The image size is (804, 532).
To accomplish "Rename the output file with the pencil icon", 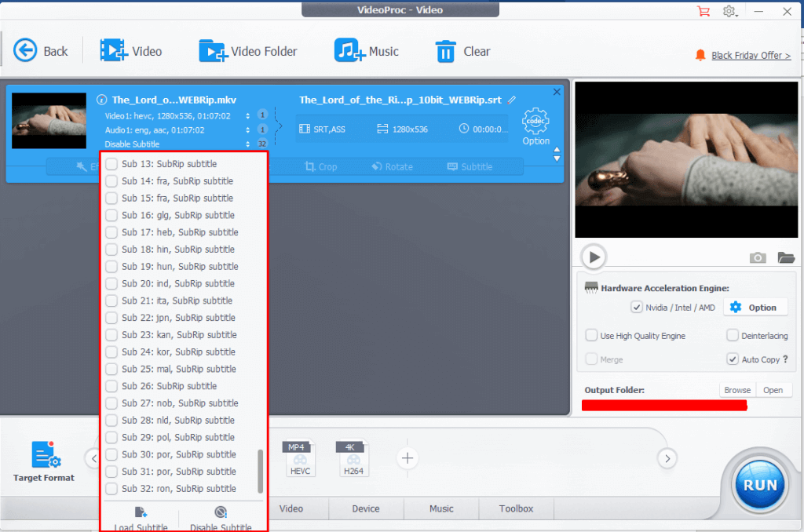I will [512, 100].
